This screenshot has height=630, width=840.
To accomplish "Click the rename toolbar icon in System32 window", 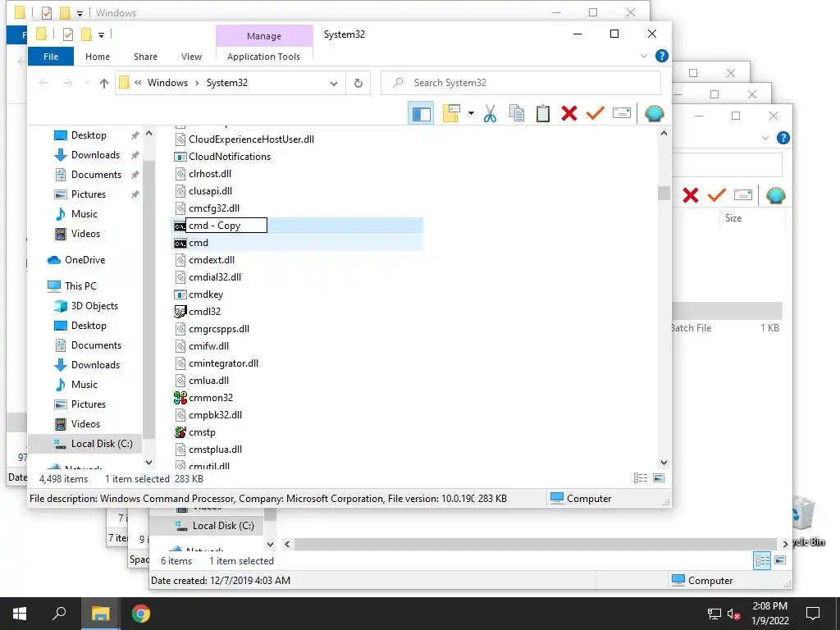I will [x=622, y=113].
